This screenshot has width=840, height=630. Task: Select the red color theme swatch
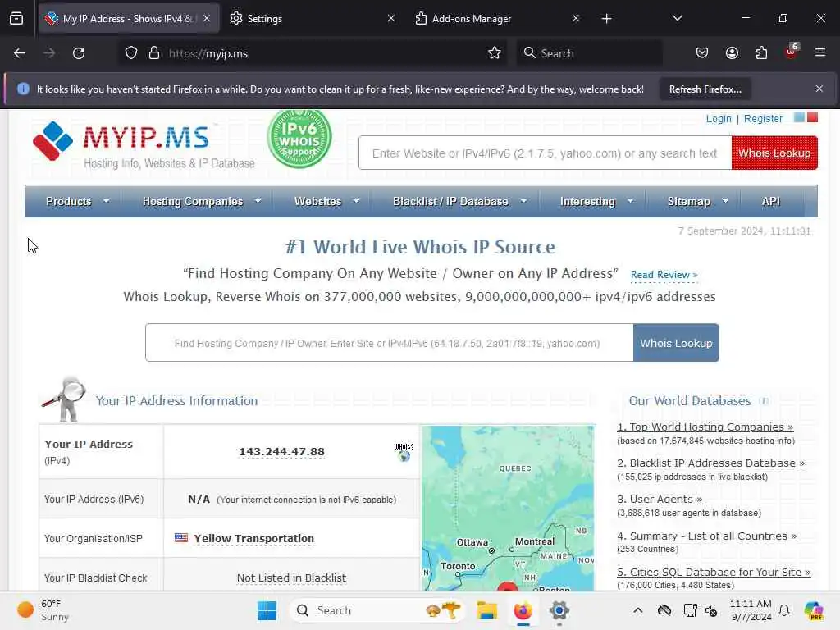coord(812,116)
